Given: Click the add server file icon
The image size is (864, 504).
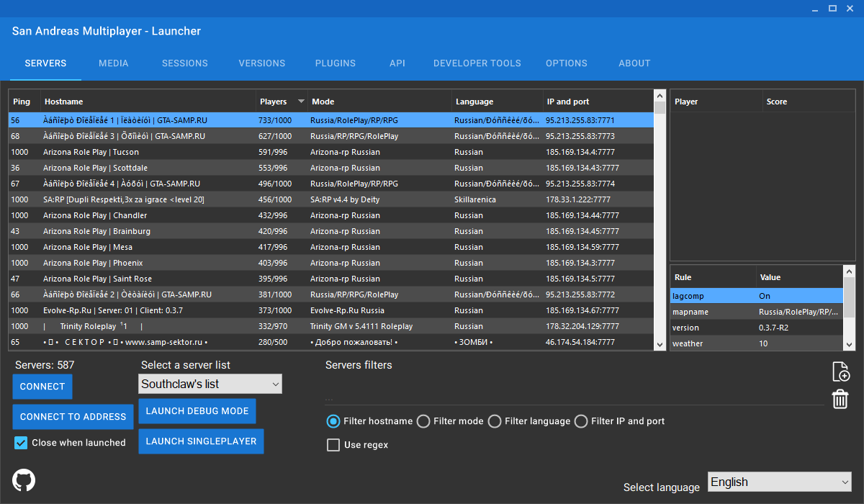Looking at the screenshot, I should pos(840,372).
